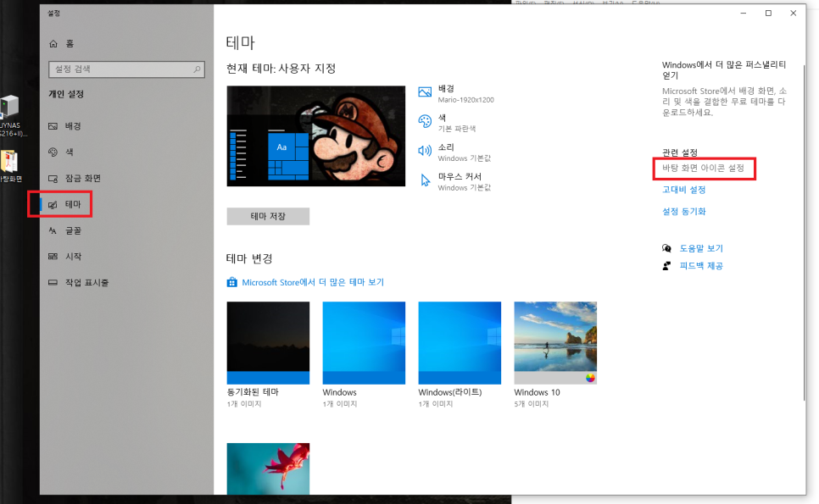The image size is (819, 504).
Task: Open the 마우스 커서 pointer icon
Action: [x=425, y=180]
